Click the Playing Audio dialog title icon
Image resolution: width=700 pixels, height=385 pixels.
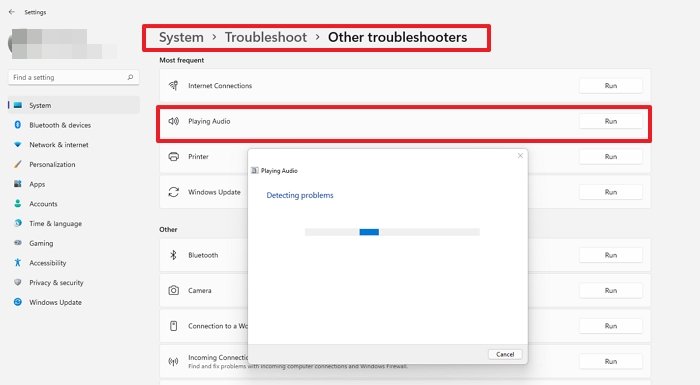tap(255, 170)
